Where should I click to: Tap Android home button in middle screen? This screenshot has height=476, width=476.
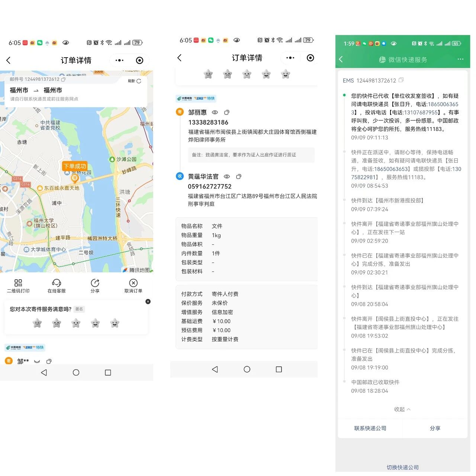[247, 369]
